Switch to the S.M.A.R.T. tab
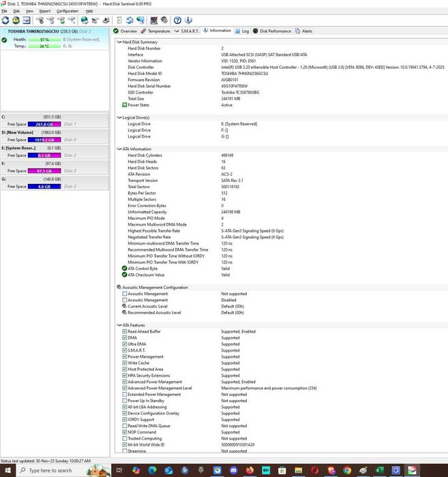Viewport: 448px width, 477px height. tap(187, 31)
